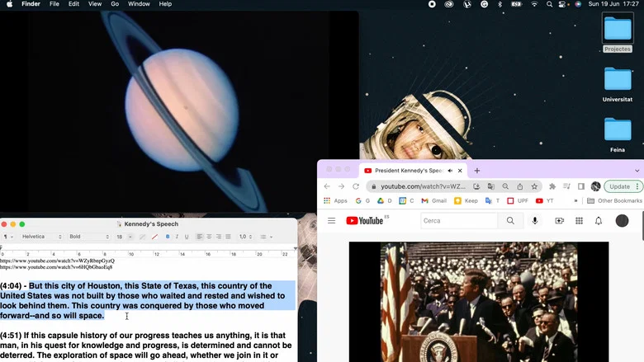This screenshot has height=362, width=644.
Task: Open the Bold typeface dropdown
Action: pos(89,237)
